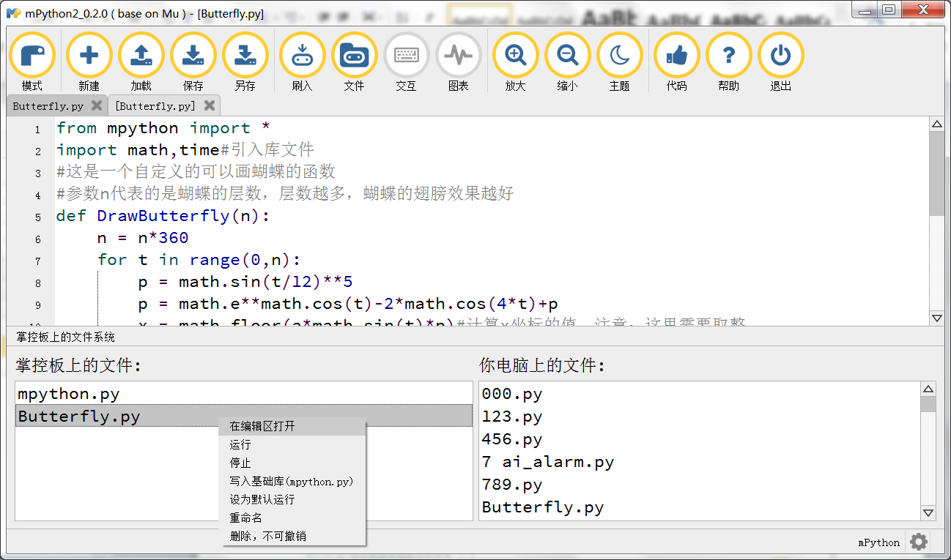Image resolution: width=951 pixels, height=560 pixels.
Task: Click editor scrollbar up arrow
Action: point(936,125)
